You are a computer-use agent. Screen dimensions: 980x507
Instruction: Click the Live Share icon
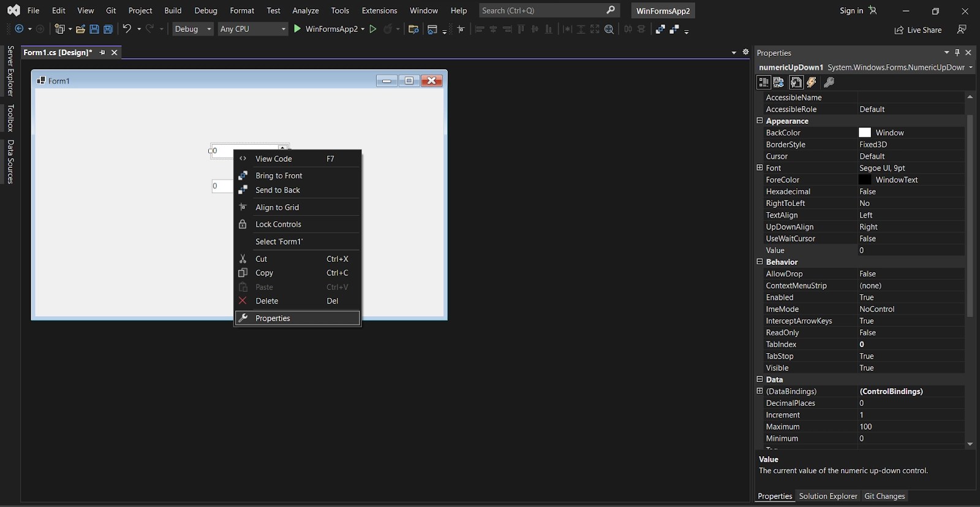pos(899,30)
